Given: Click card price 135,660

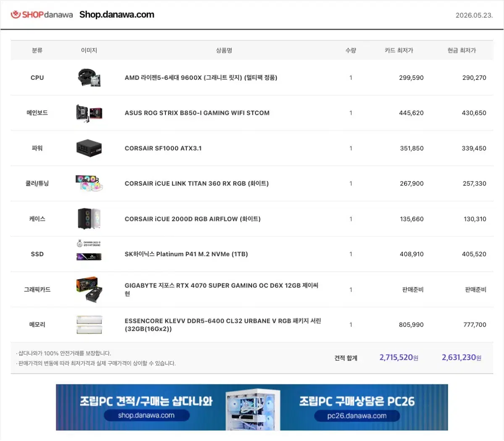Looking at the screenshot, I should pos(412,219).
